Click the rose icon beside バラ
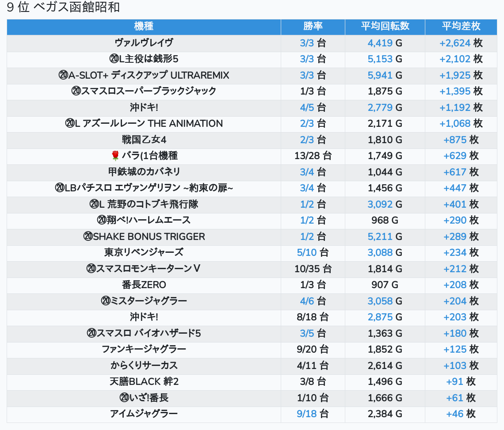Image resolution: width=504 pixels, height=430 pixels. click(115, 156)
